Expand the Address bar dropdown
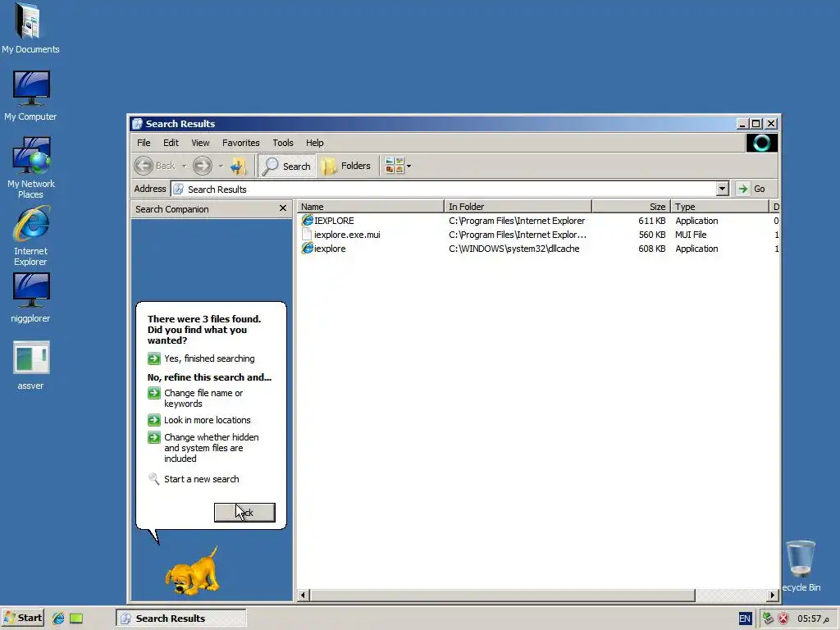Screen dimensions: 840x630 (722, 189)
